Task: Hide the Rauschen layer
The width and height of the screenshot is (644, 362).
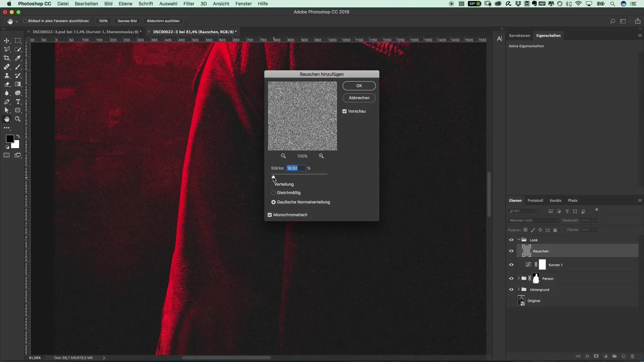Action: click(511, 251)
